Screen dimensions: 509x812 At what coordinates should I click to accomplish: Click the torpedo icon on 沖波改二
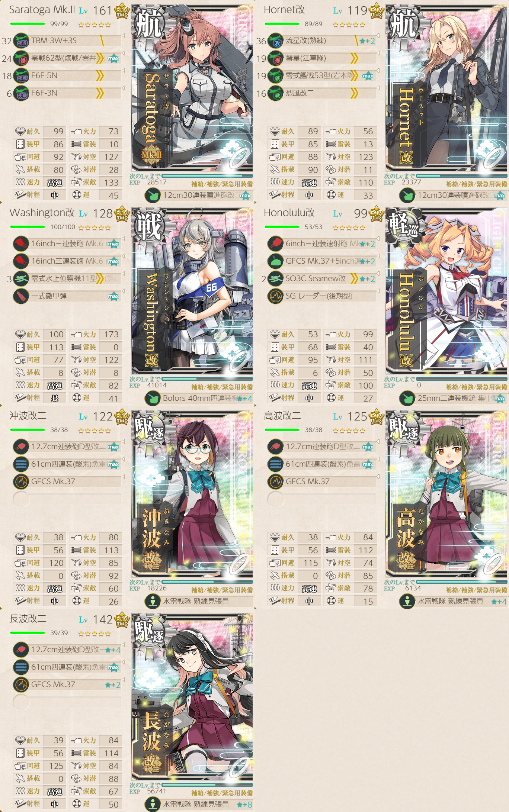[x=21, y=464]
